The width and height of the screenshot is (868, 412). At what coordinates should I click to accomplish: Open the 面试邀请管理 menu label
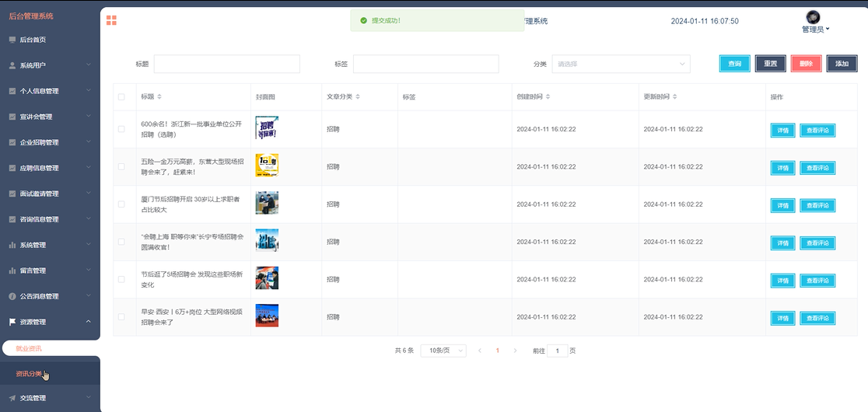(x=40, y=194)
